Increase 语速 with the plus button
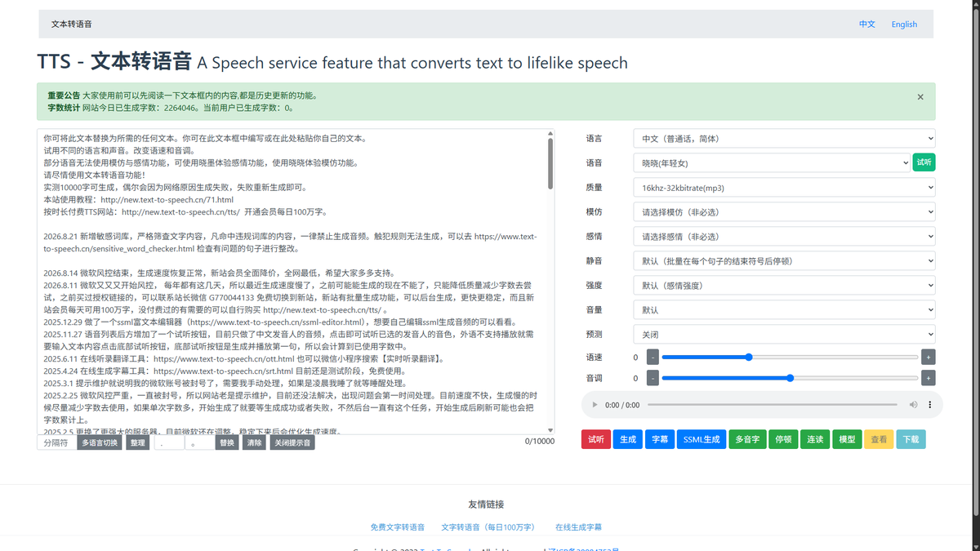This screenshot has width=980, height=551. pyautogui.click(x=928, y=357)
